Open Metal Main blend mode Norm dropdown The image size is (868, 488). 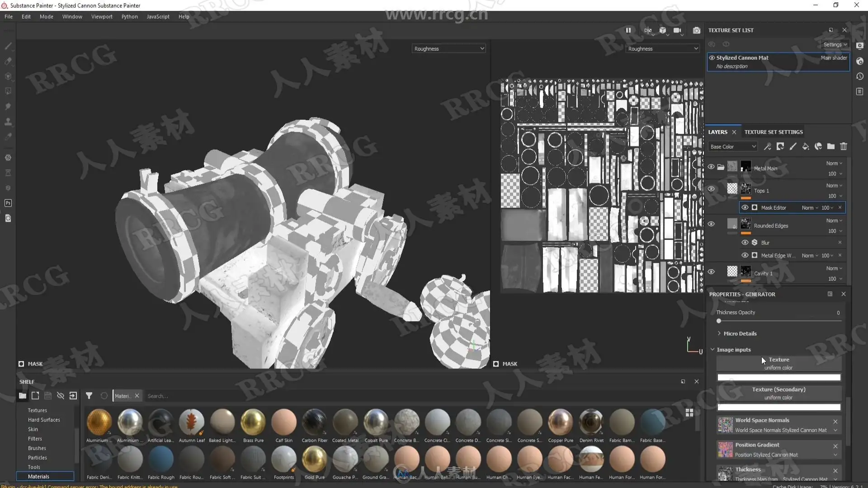coord(834,164)
